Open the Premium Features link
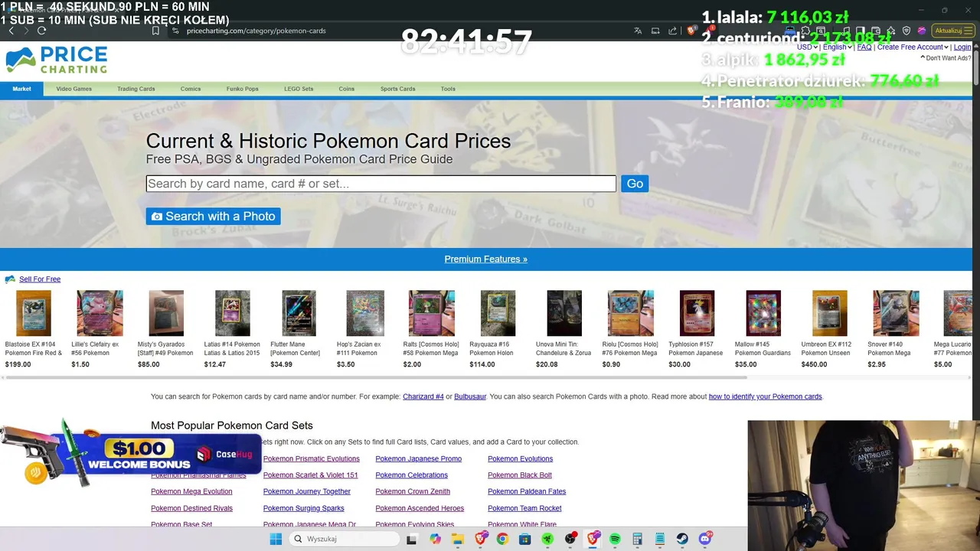Viewport: 980px width, 551px height. [486, 259]
